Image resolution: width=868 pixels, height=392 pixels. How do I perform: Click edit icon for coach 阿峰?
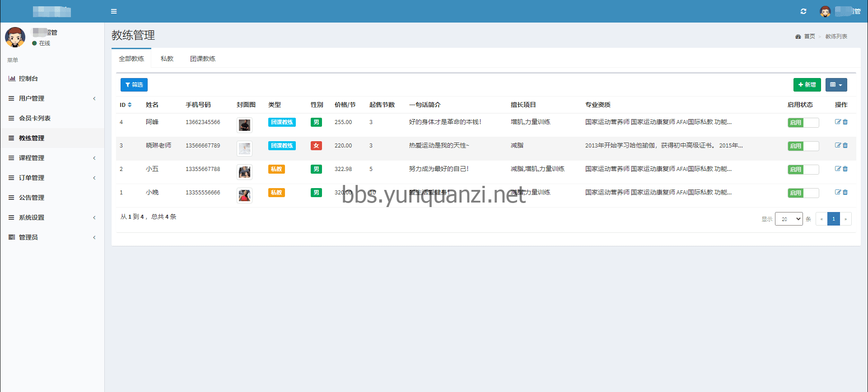click(x=838, y=122)
